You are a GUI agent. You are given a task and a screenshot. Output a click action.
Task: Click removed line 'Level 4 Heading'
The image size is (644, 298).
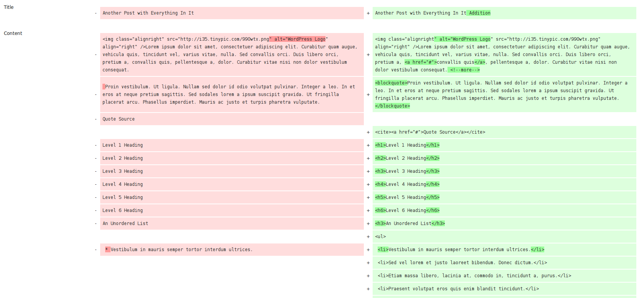232,184
